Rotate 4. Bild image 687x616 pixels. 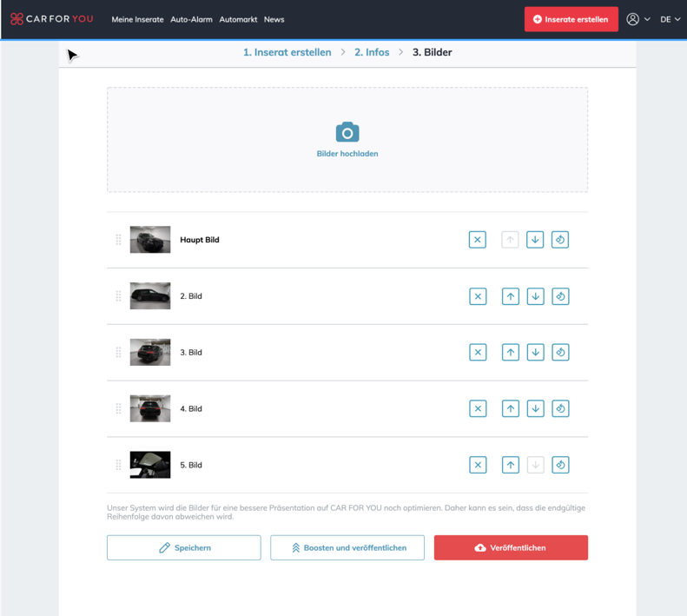[560, 408]
